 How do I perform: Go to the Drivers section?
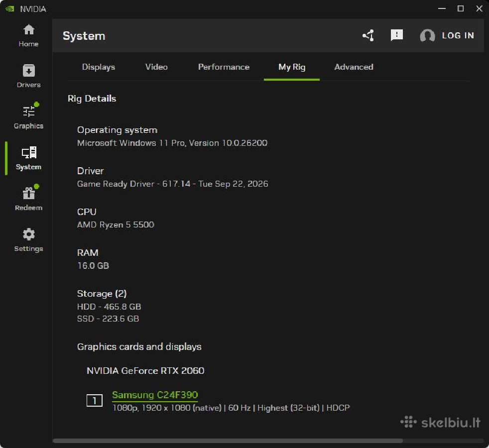click(x=28, y=76)
